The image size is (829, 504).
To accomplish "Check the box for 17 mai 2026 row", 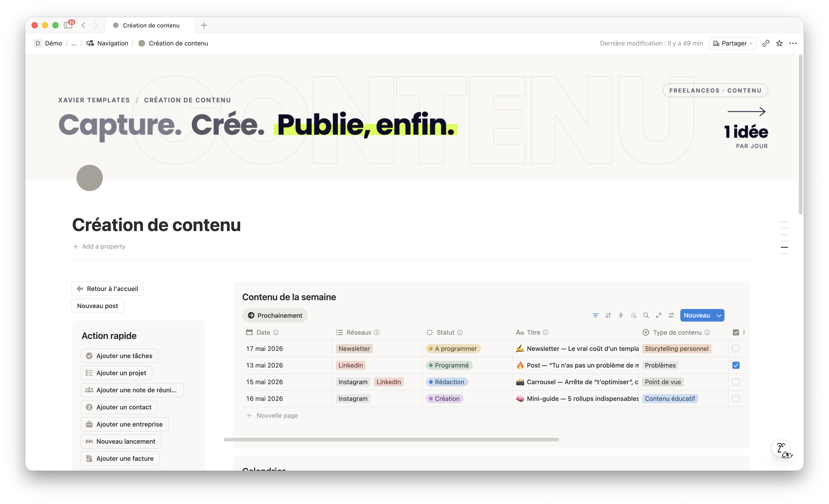I will pyautogui.click(x=736, y=349).
